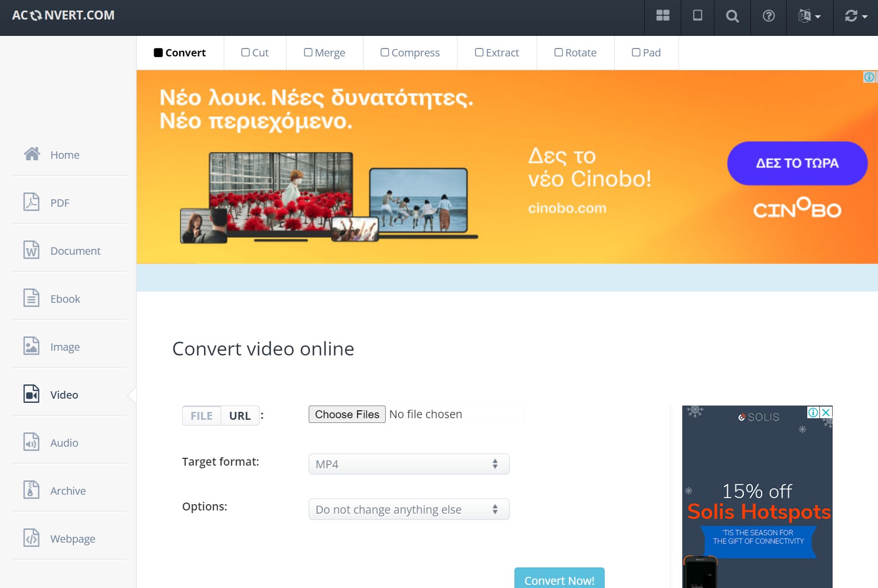Click the help question mark icon
Viewport: 878px width, 588px height.
(768, 16)
